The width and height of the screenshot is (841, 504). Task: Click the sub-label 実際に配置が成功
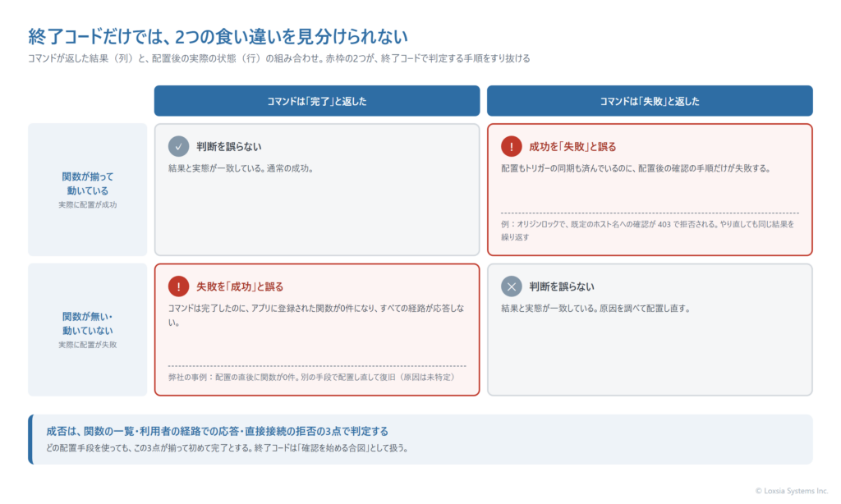click(87, 205)
